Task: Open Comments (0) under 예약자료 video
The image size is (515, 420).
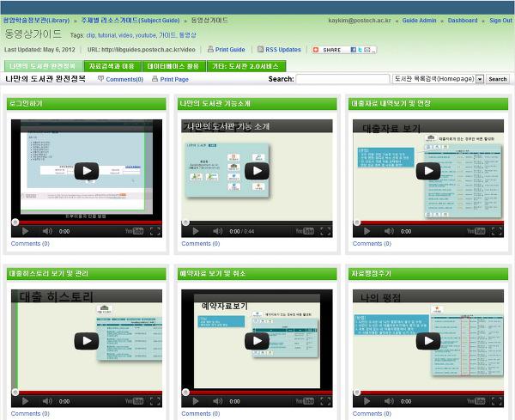Action: pyautogui.click(x=201, y=413)
